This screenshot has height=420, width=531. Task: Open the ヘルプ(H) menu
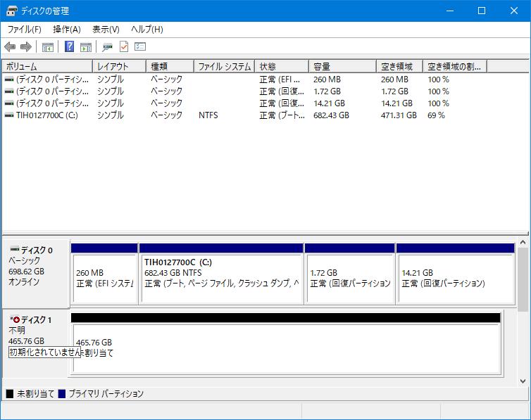tap(147, 30)
